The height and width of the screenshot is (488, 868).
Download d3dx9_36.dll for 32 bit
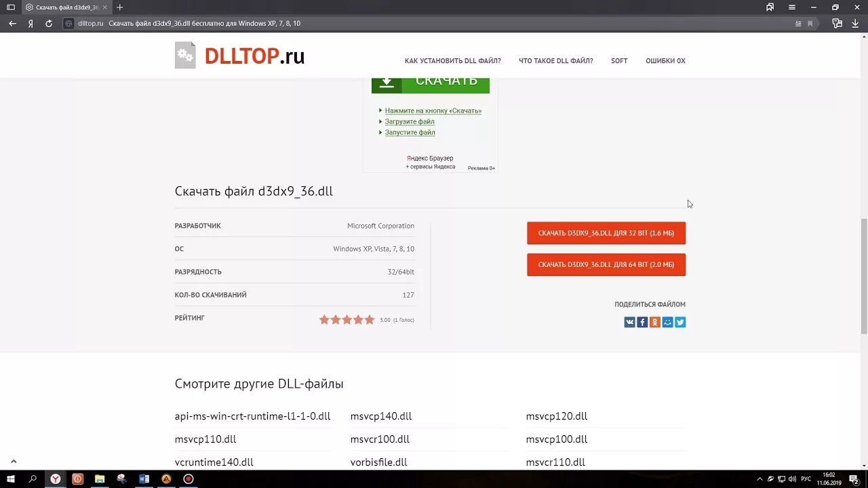tap(606, 233)
